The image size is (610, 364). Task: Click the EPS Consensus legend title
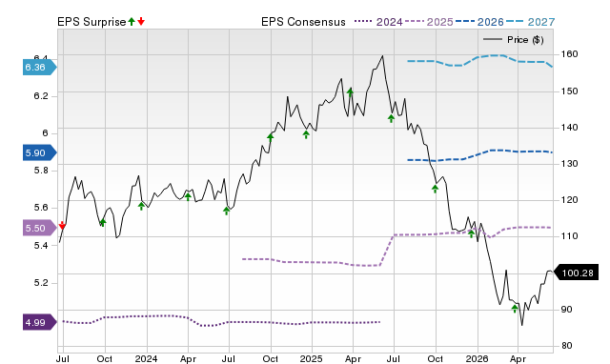point(303,22)
